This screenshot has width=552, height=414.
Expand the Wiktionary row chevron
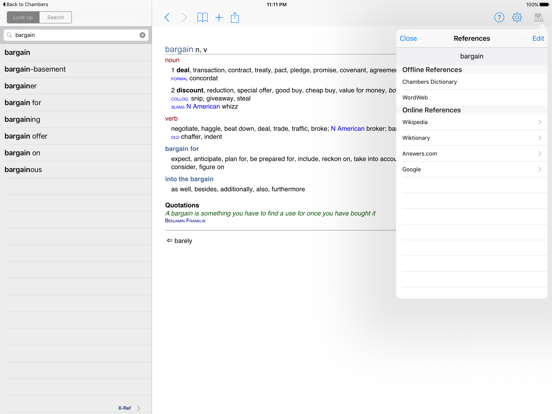coord(540,138)
